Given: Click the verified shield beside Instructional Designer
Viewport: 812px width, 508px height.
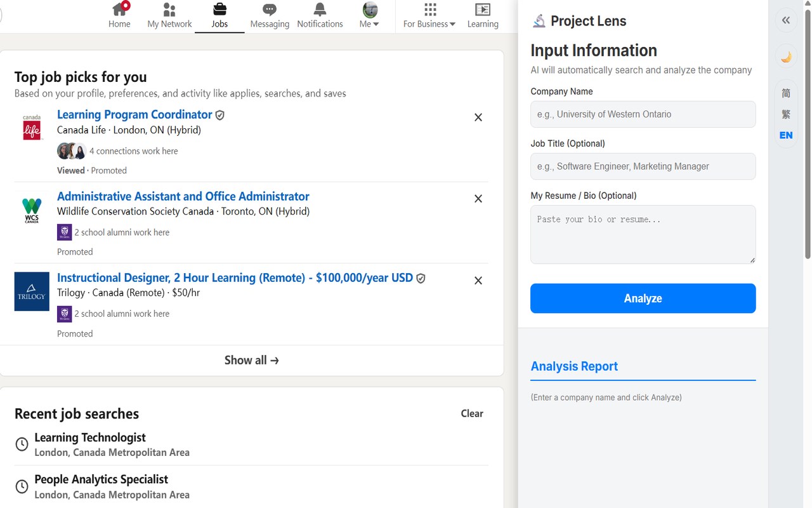Looking at the screenshot, I should [x=421, y=279].
